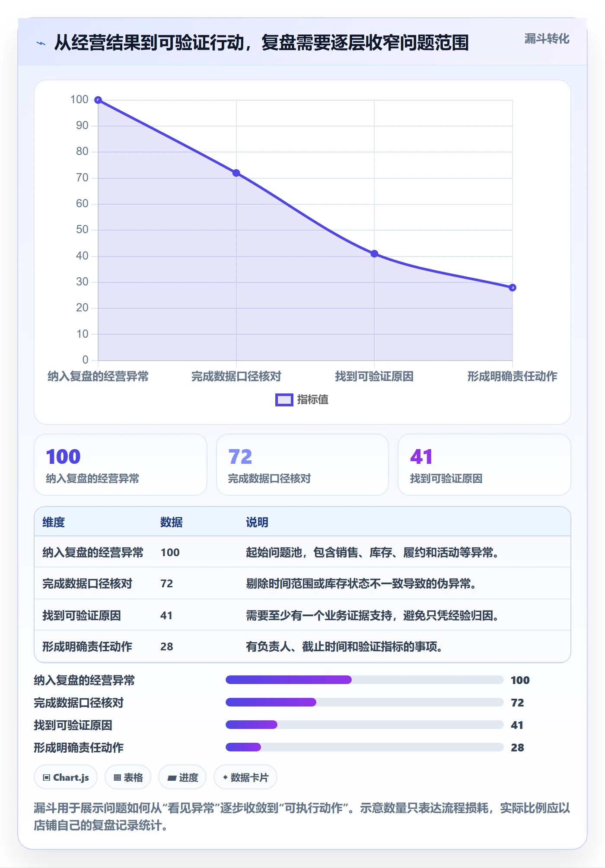Click the 维度 table column header
Screen dimensions: 605x868
[54, 523]
